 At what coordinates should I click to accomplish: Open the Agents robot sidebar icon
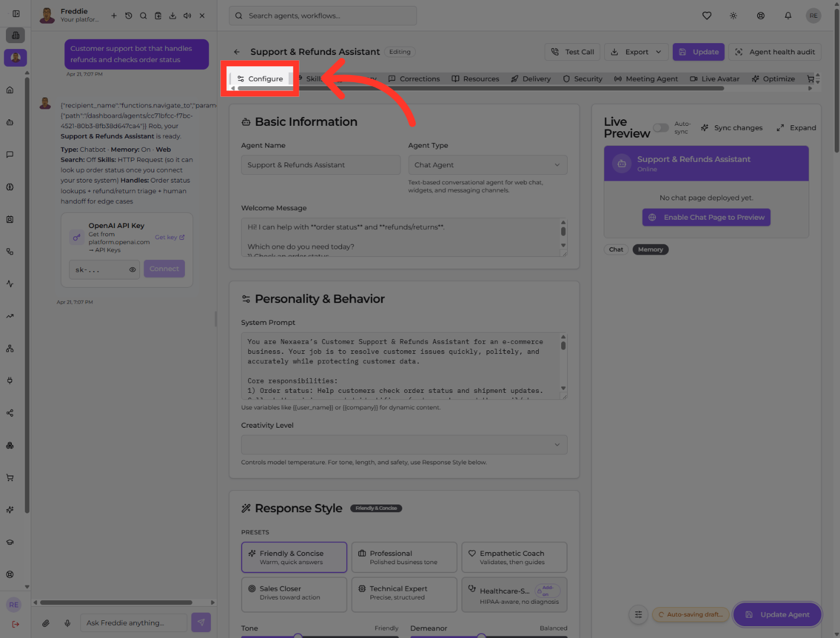pos(10,123)
